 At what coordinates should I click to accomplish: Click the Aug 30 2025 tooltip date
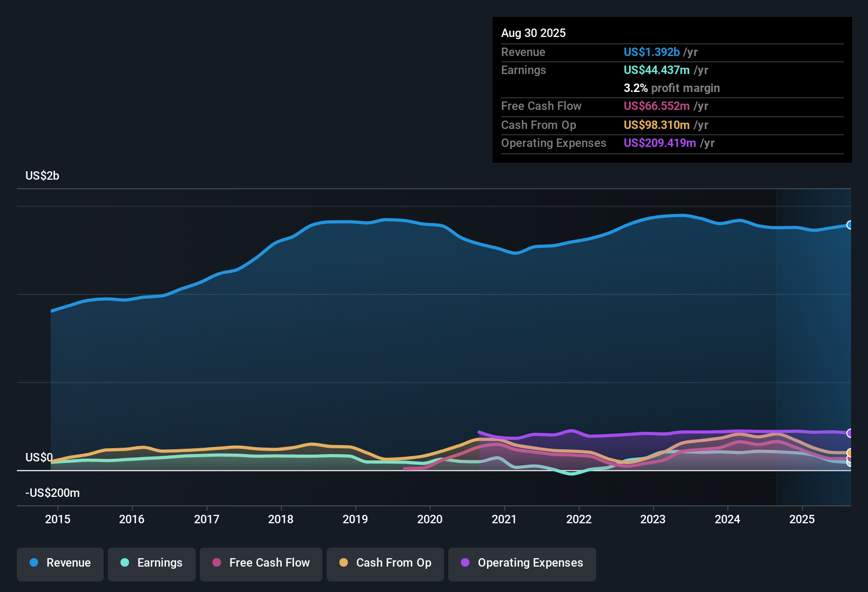(x=533, y=33)
